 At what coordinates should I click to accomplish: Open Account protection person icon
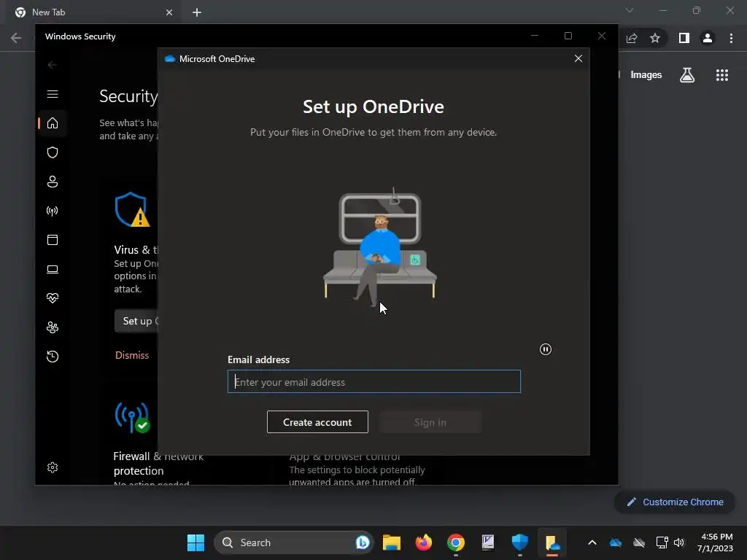[53, 182]
